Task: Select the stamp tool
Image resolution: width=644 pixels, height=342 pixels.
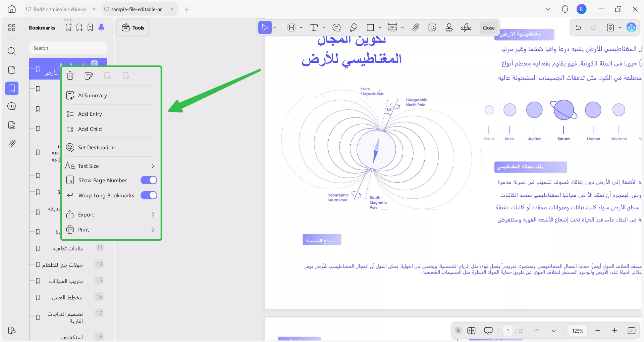Action: (x=449, y=28)
